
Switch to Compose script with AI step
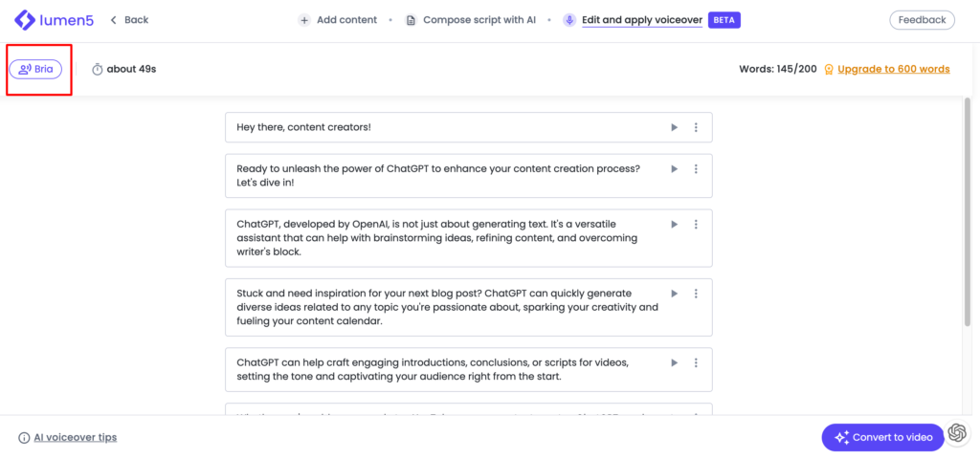pos(470,20)
